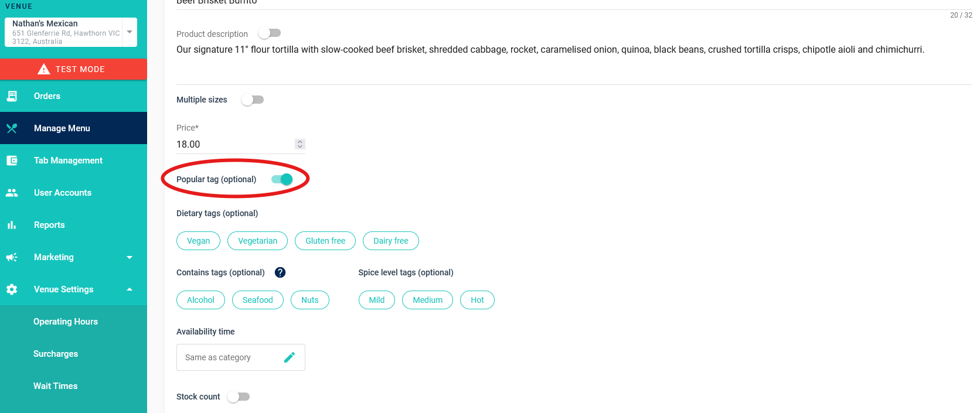Select the Medium spice level tag

(x=427, y=300)
